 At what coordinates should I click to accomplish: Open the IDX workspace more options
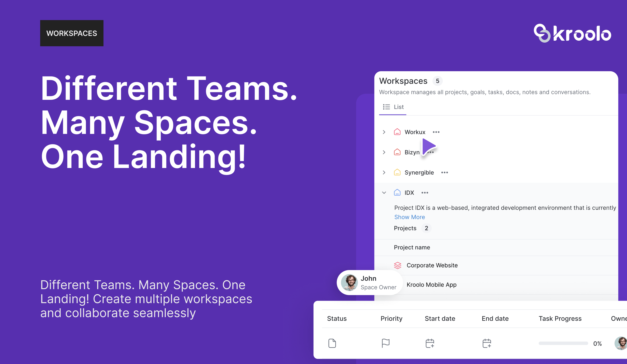click(425, 193)
